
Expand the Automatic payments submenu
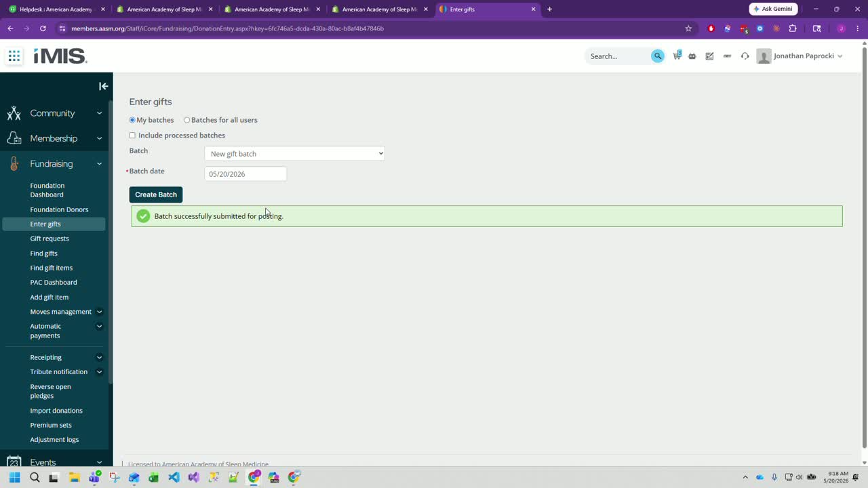tap(99, 327)
